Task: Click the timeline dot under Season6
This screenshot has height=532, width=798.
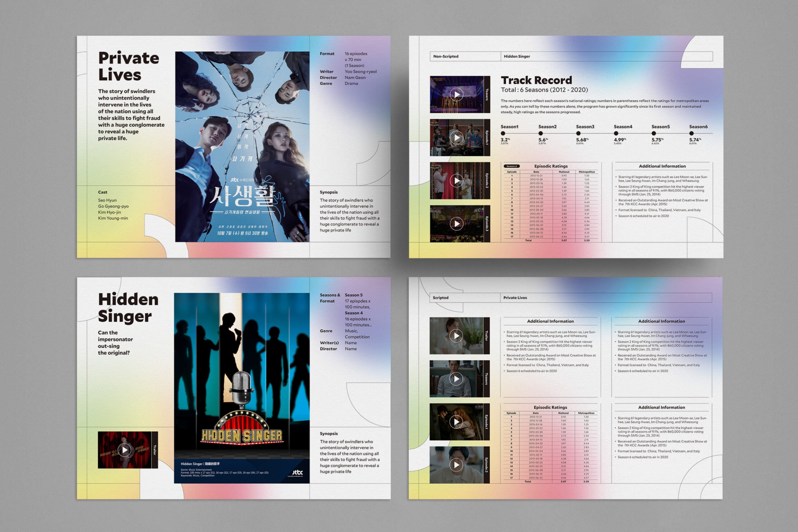Action: coord(691,133)
